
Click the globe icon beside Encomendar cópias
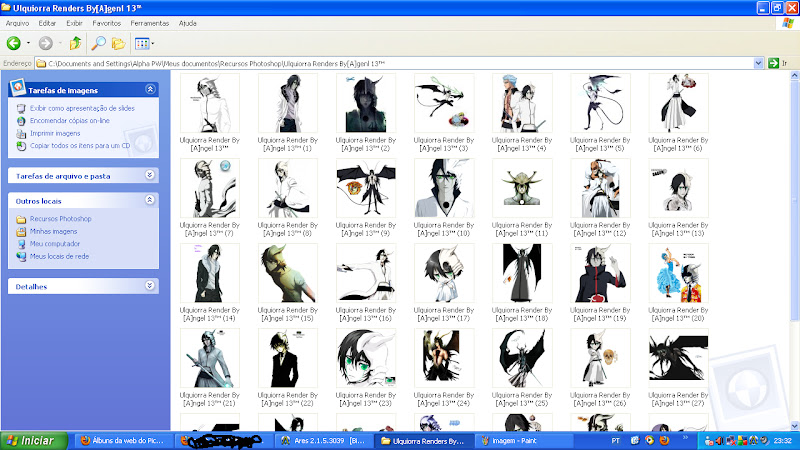(21, 121)
